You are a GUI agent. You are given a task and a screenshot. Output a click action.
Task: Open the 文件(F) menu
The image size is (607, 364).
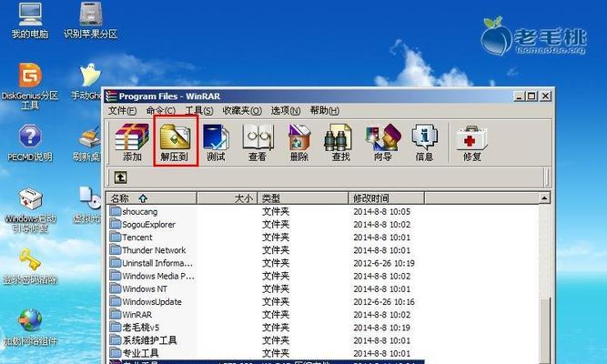pyautogui.click(x=122, y=111)
